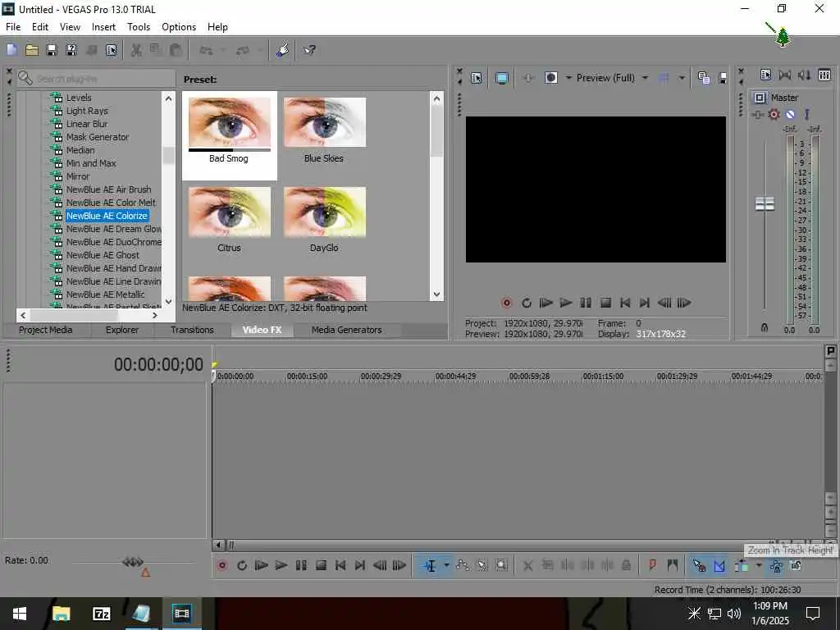Image resolution: width=840 pixels, height=630 pixels.
Task: Select the Bad Smog preset thumbnail
Action: [230, 123]
